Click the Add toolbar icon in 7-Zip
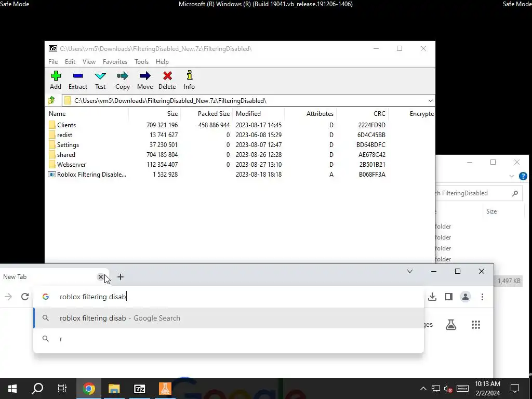 click(56, 80)
